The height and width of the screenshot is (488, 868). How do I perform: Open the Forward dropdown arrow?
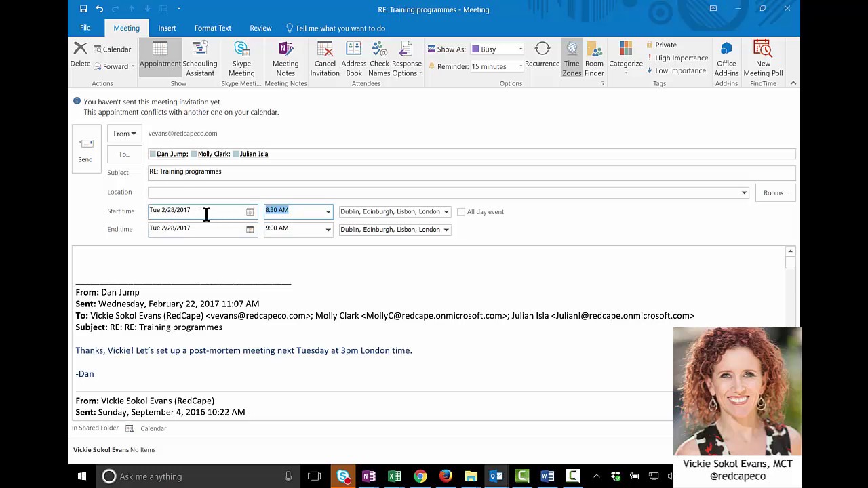133,67
